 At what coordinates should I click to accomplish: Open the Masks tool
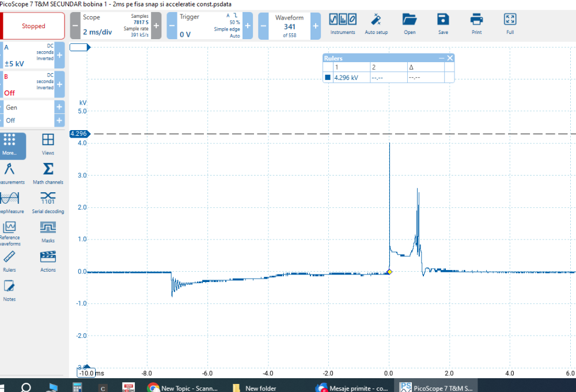point(48,232)
